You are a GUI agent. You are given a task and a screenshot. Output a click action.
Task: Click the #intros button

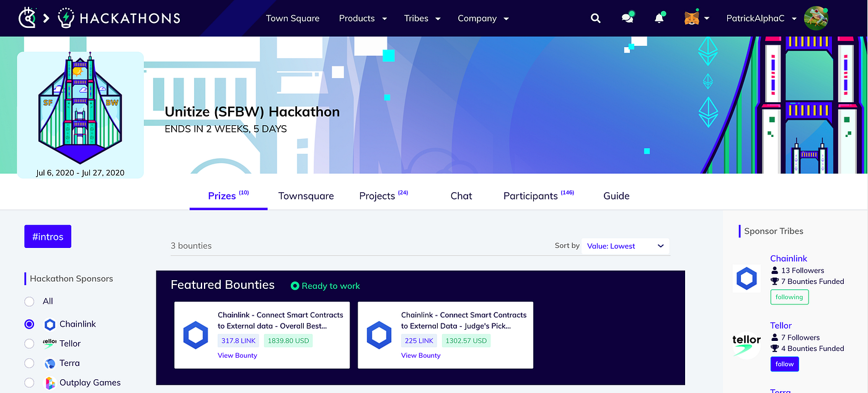[48, 237]
